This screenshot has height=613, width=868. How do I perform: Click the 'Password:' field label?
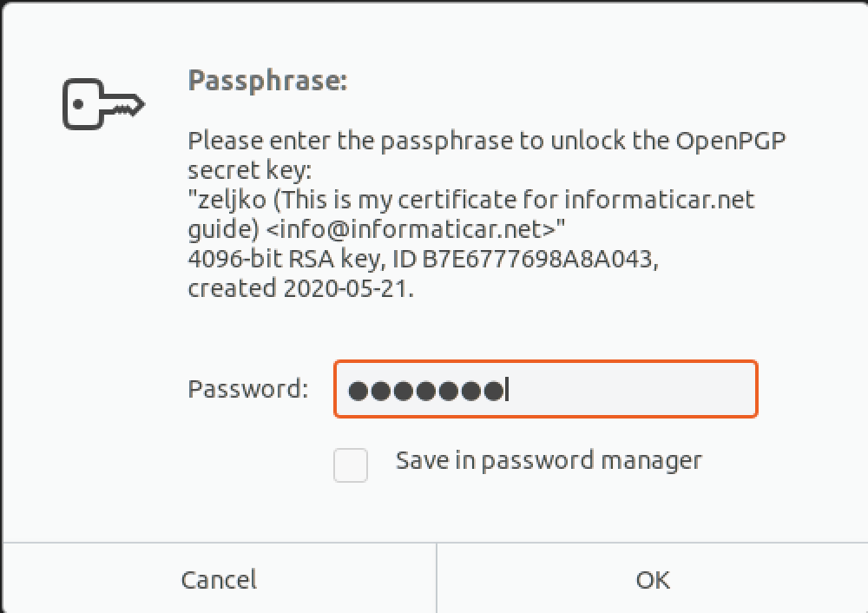coord(248,389)
